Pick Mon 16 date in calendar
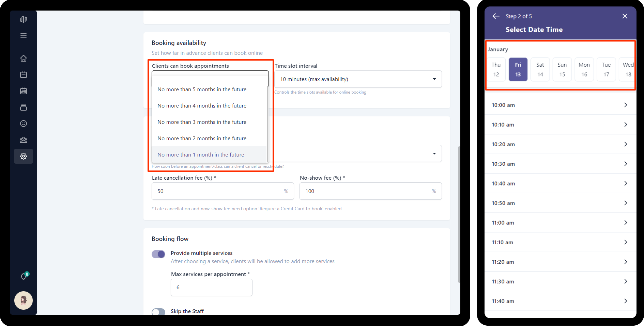Viewport: 644px width, 326px height. pyautogui.click(x=584, y=69)
